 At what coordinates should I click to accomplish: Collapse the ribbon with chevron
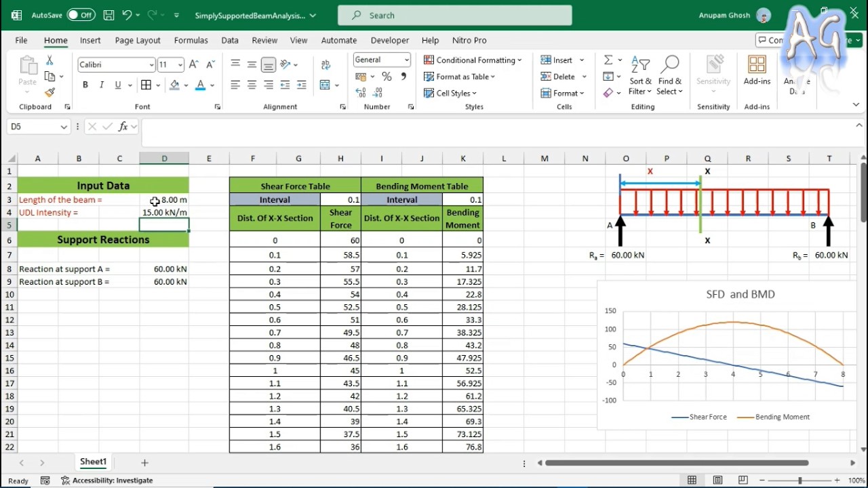856,105
